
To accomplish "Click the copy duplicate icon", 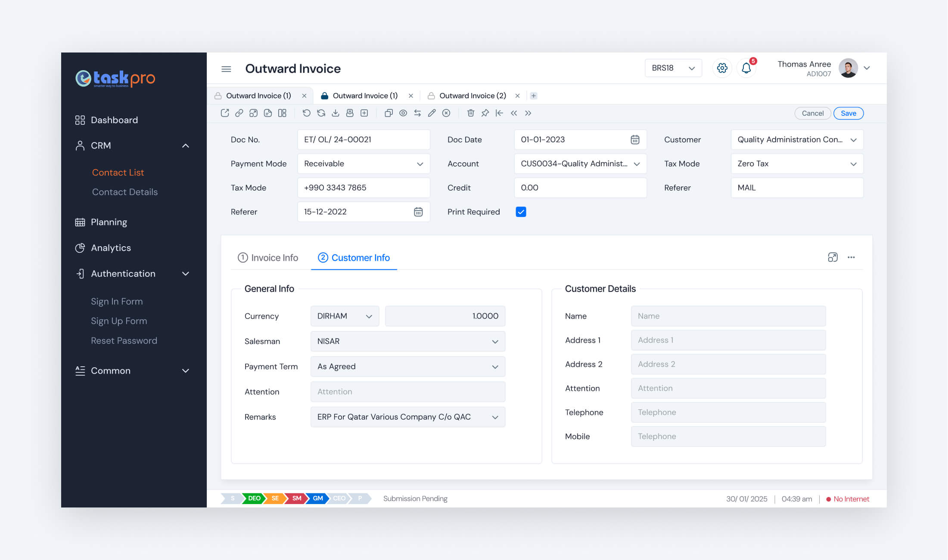I will [389, 113].
